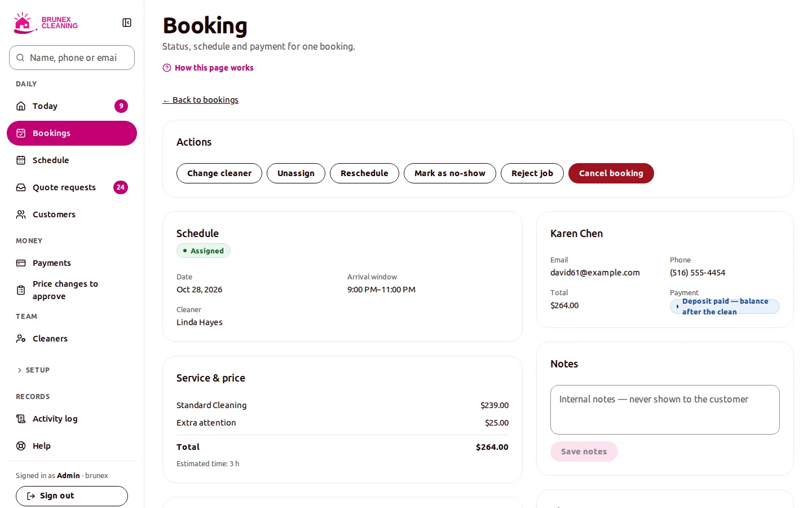Click the email david61@example.com

[x=595, y=273]
